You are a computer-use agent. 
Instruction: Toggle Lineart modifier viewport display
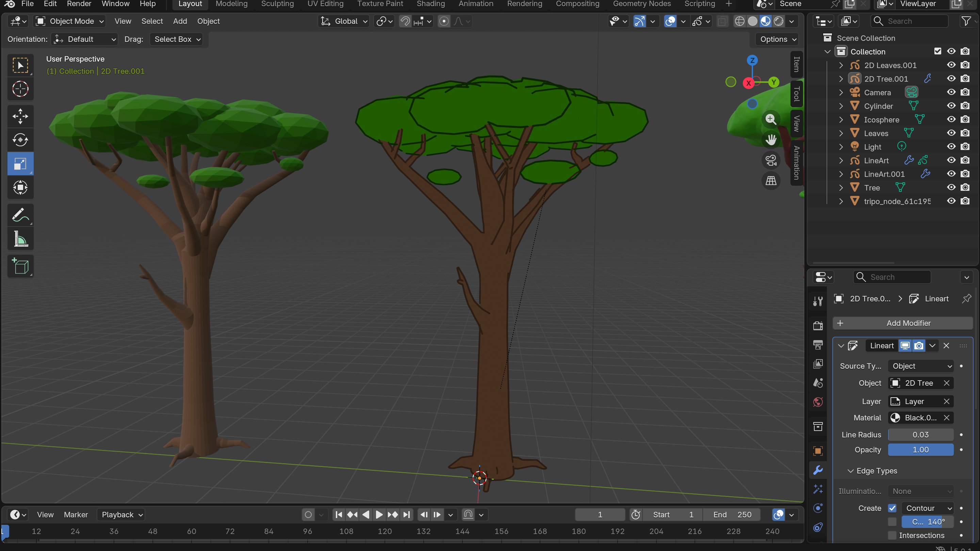tap(905, 346)
